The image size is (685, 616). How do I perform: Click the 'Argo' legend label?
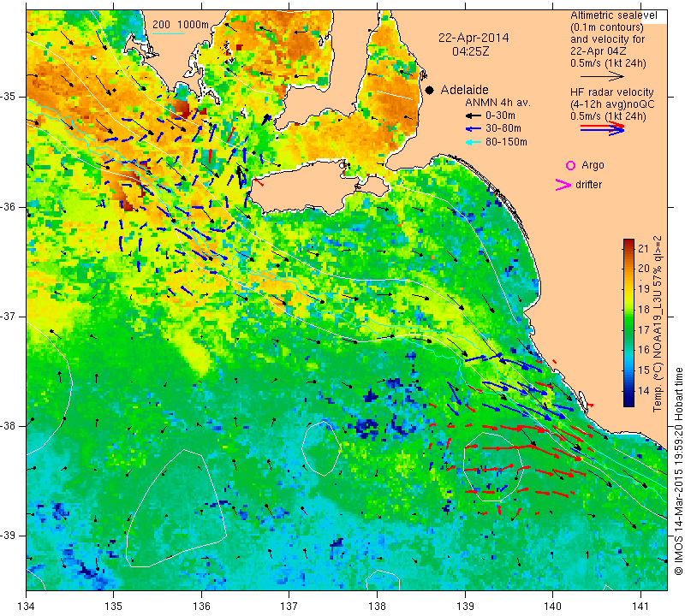593,165
